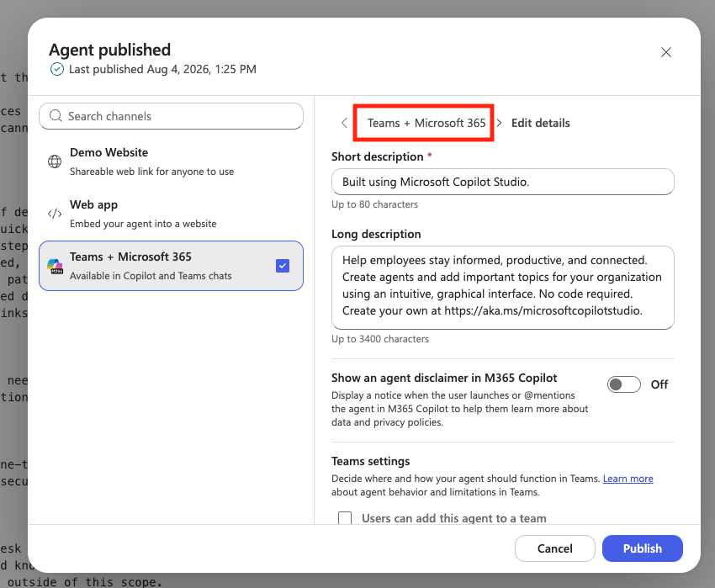
Task: Check Users can add this agent to a team
Action: click(x=345, y=518)
